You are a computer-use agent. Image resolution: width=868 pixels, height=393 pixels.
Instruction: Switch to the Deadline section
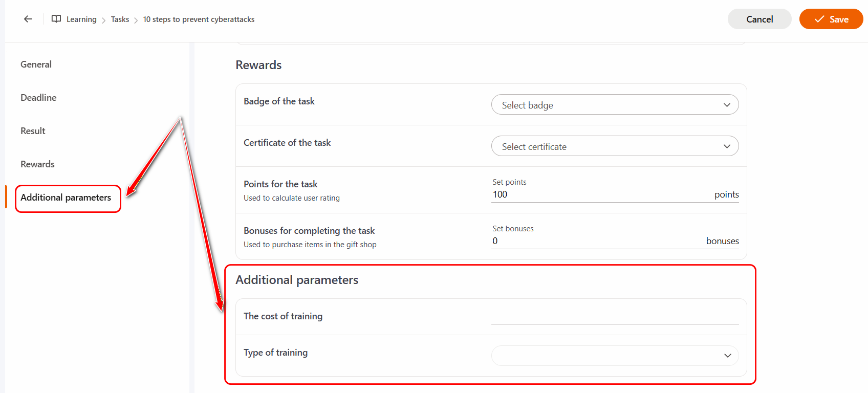(x=38, y=98)
